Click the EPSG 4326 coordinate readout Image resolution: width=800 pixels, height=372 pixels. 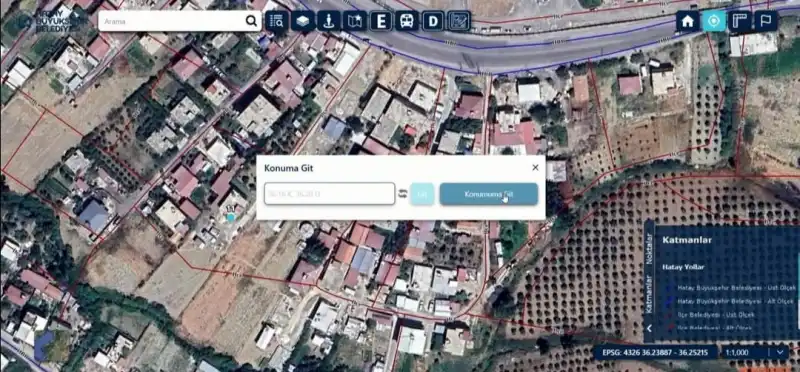pyautogui.click(x=655, y=352)
